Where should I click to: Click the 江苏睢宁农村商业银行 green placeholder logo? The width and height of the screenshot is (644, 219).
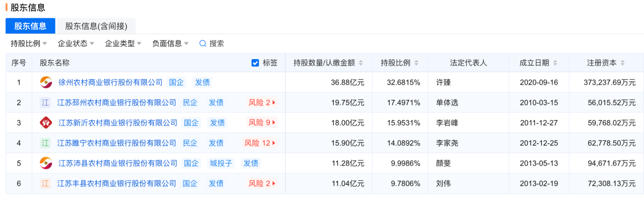point(45,143)
